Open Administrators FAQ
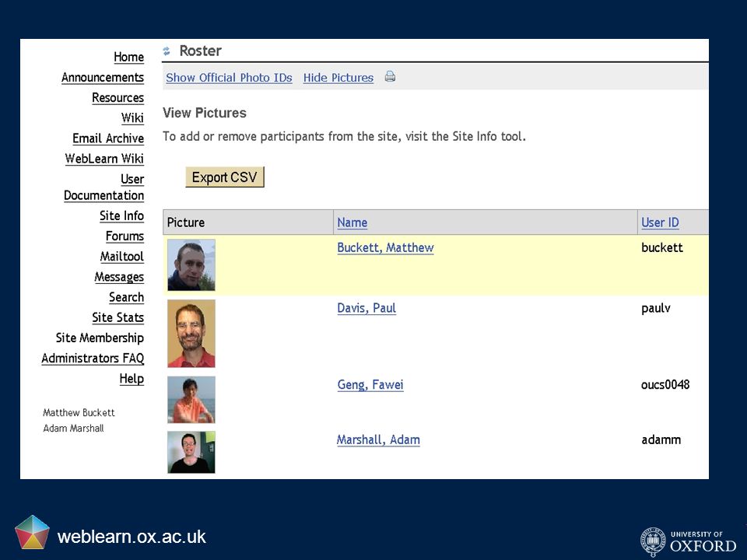 [x=93, y=358]
